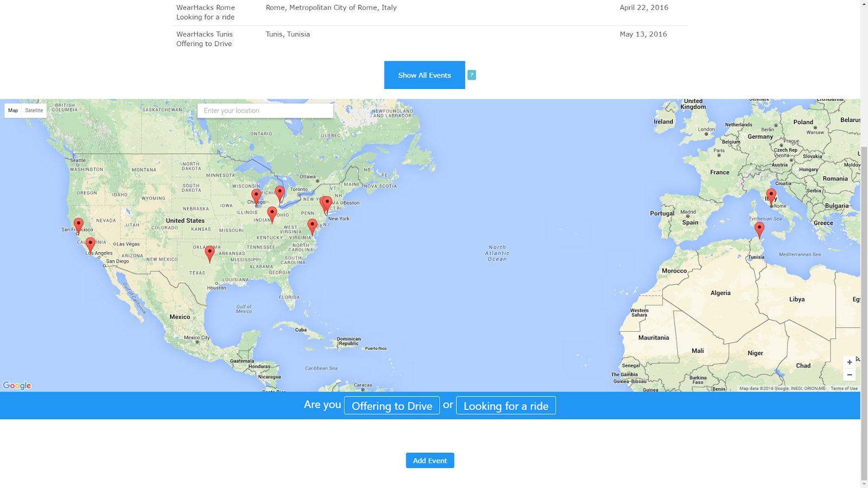
Task: Select the map pin in Oklahoma/Texas
Action: (210, 253)
